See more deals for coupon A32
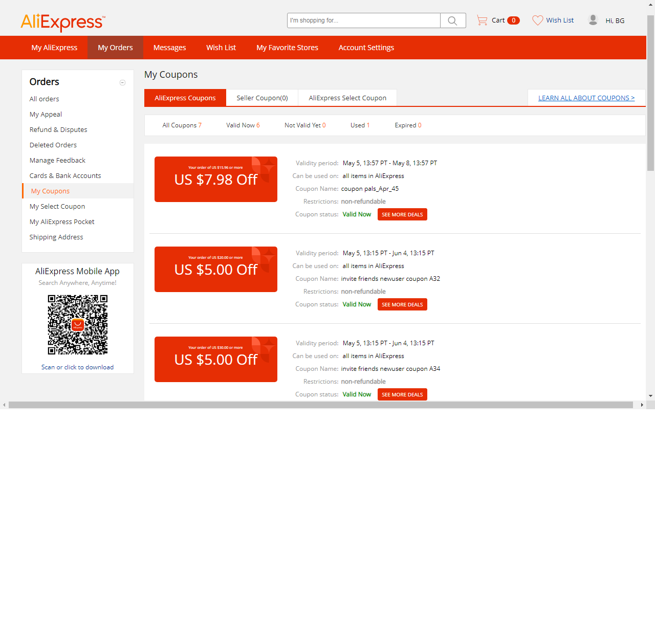 pyautogui.click(x=402, y=304)
